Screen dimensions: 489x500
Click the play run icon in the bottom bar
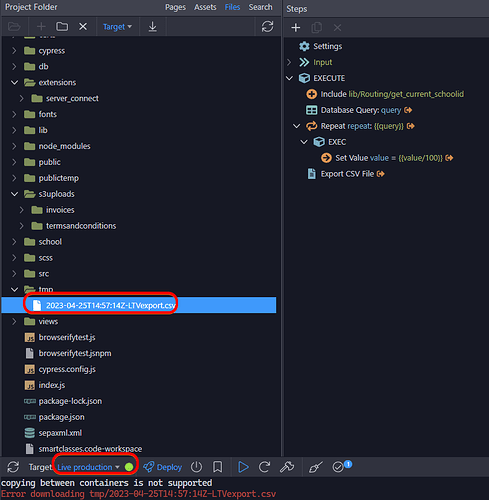tap(243, 467)
